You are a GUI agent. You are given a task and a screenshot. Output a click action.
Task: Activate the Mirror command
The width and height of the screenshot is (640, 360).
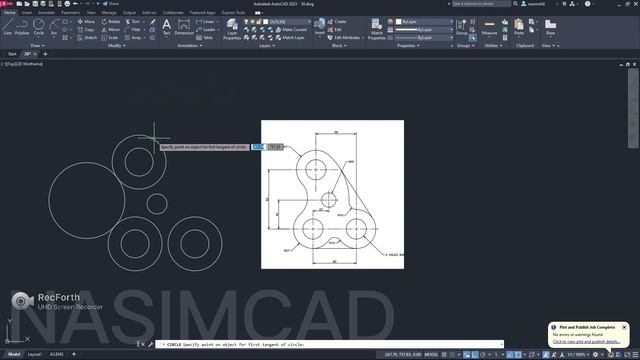(111, 29)
